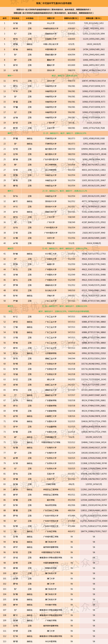Click the 解析二 section label
Screen dimensions: 108x644
tap(10, 133)
